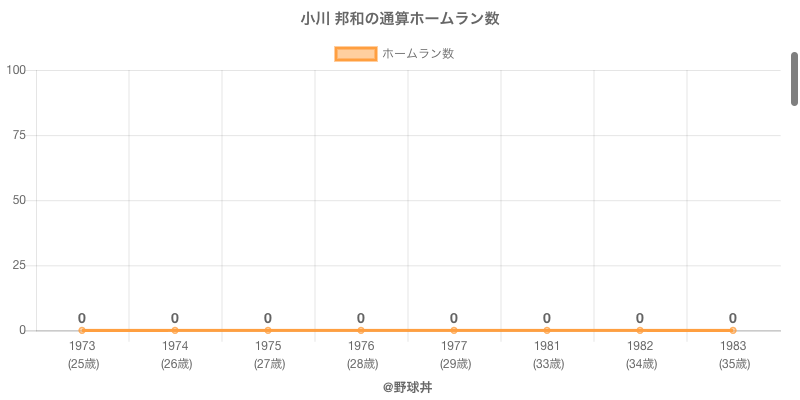Click the 1974 data point marker
800x400 pixels.
click(175, 330)
